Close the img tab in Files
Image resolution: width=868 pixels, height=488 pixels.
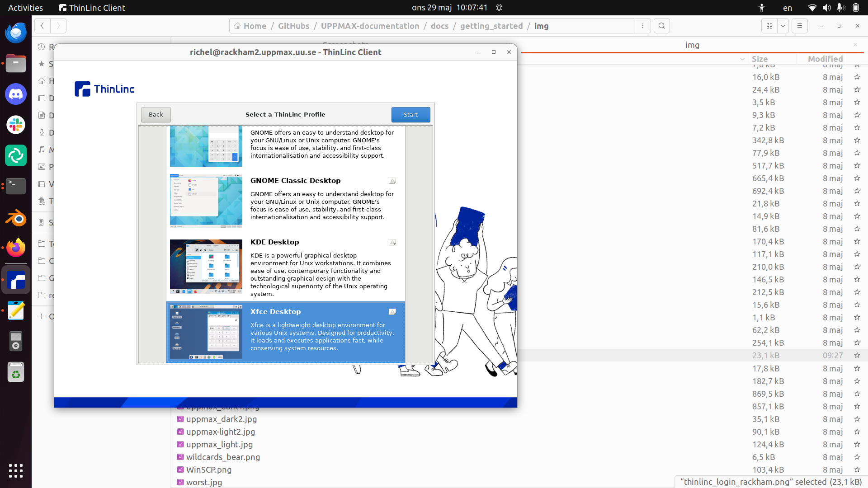coord(855,45)
